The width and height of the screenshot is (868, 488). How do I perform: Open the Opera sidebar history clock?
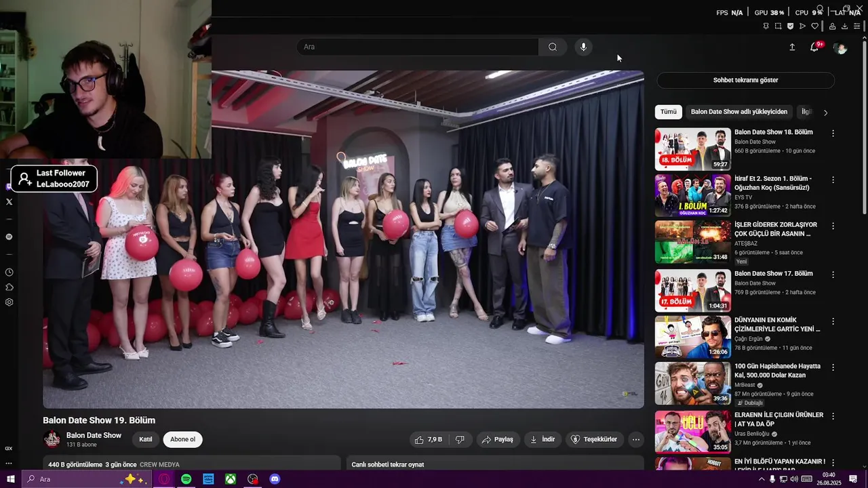pyautogui.click(x=9, y=272)
